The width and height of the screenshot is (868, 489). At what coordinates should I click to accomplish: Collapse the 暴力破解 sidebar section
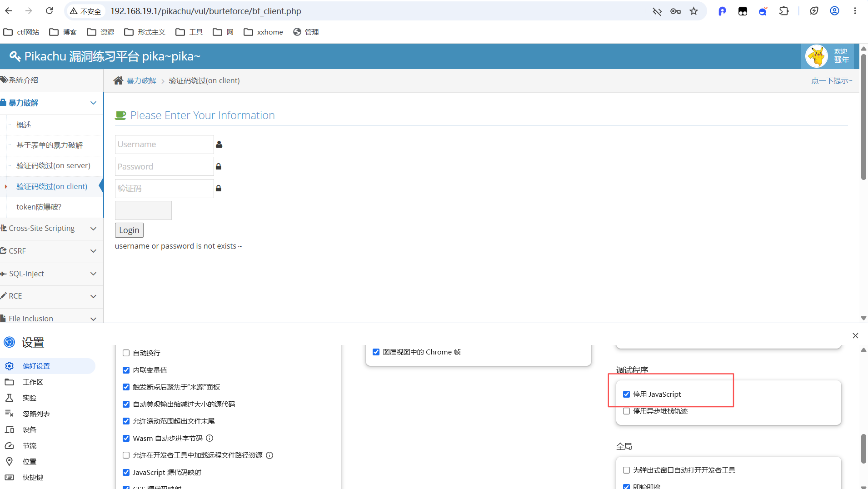51,103
